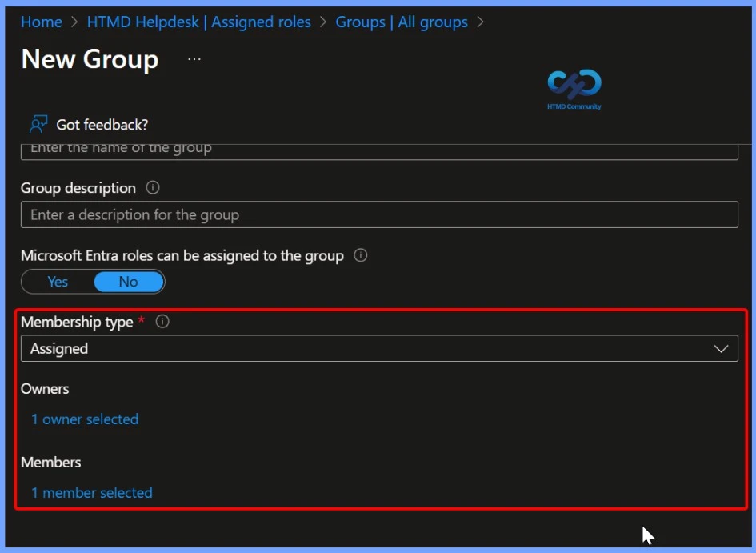
Task: Open the 1 owner selected link
Action: click(84, 419)
